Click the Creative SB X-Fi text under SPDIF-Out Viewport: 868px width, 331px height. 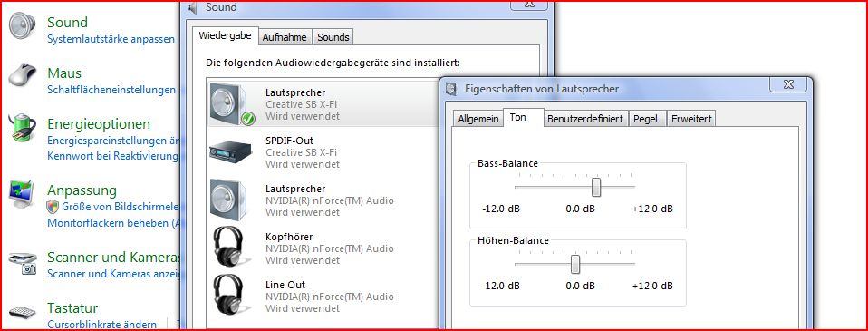point(301,152)
